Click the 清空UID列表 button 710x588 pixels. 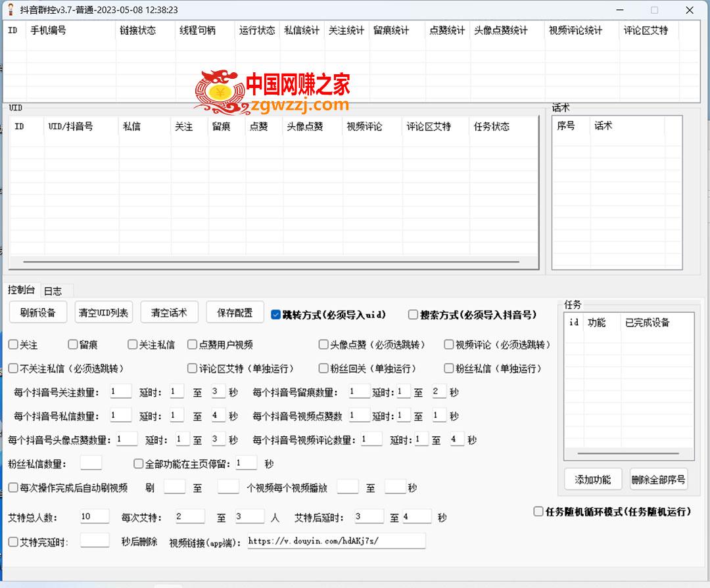click(x=103, y=312)
